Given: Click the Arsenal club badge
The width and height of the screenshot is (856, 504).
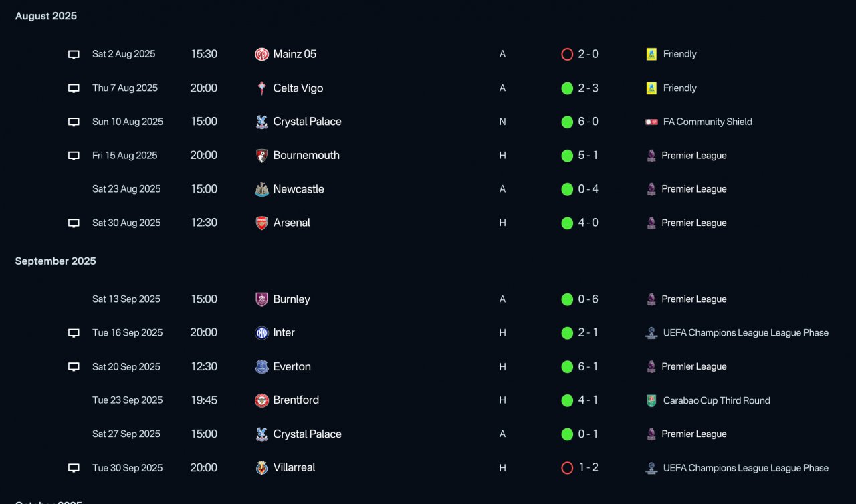Looking at the screenshot, I should click(261, 223).
